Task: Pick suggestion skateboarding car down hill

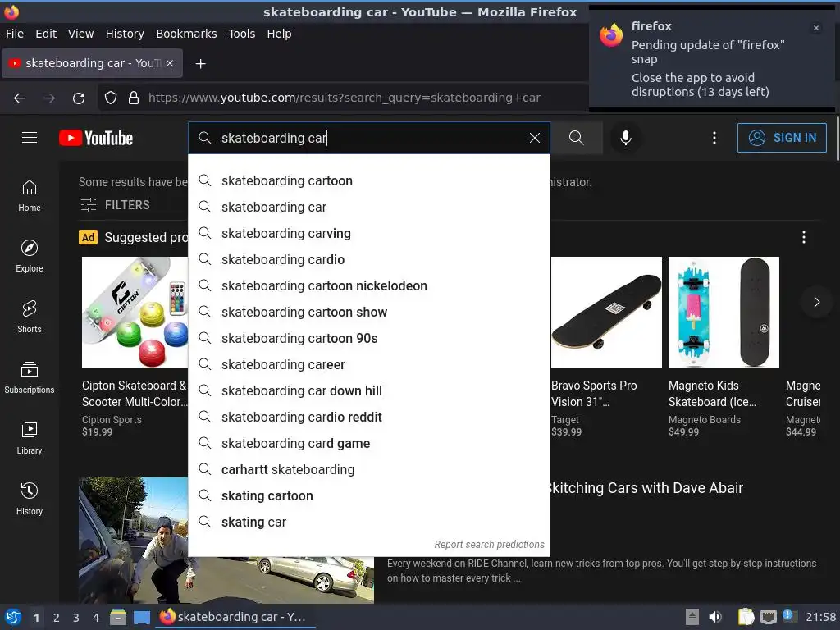Action: click(x=369, y=390)
